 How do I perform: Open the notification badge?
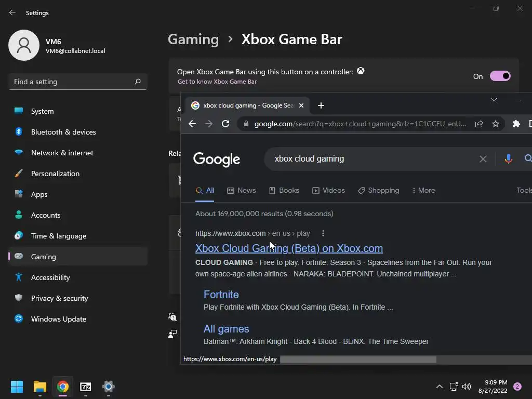(517, 387)
